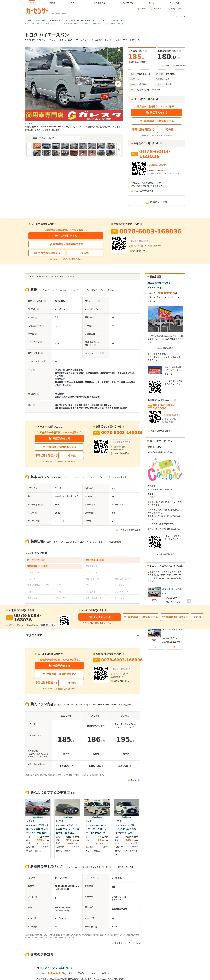
Task: Jump to 購入プラン内容 section anchor
Action: (67, 277)
